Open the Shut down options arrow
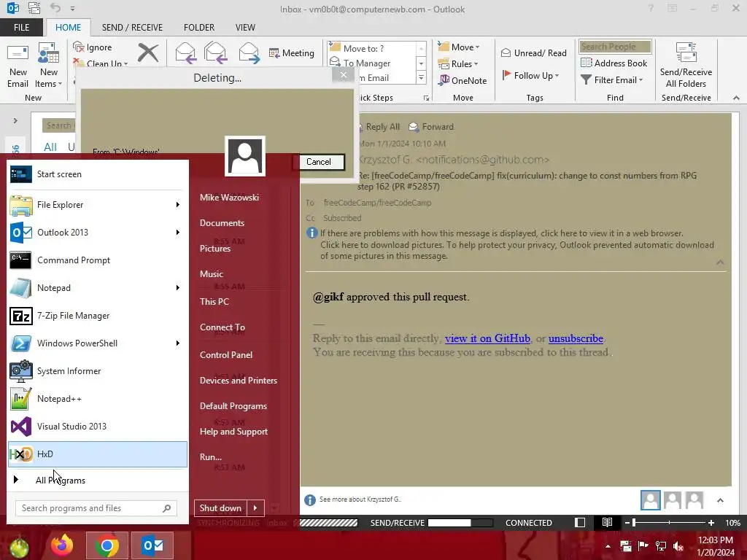The width and height of the screenshot is (747, 560). pos(255,508)
